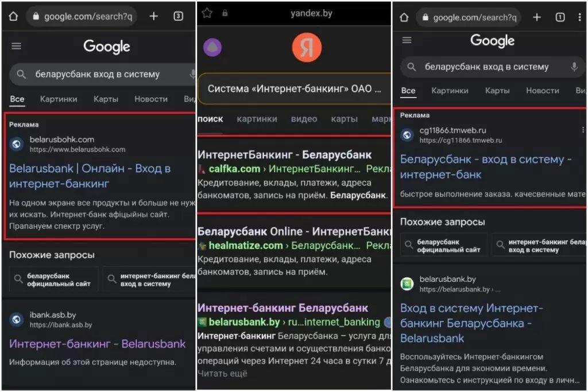This screenshot has height=392, width=588.
Task: Bookmark yandex.by with the star icon
Action: [x=207, y=13]
